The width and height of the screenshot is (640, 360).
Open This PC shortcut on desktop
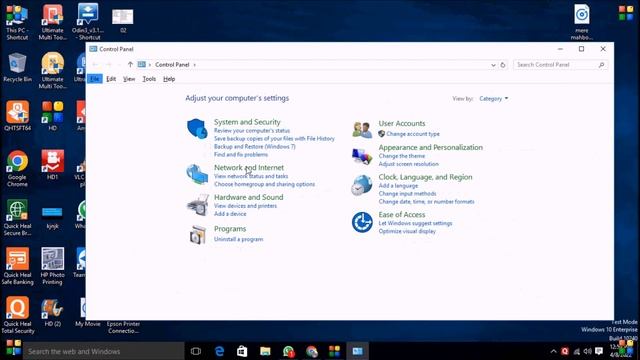(17, 22)
